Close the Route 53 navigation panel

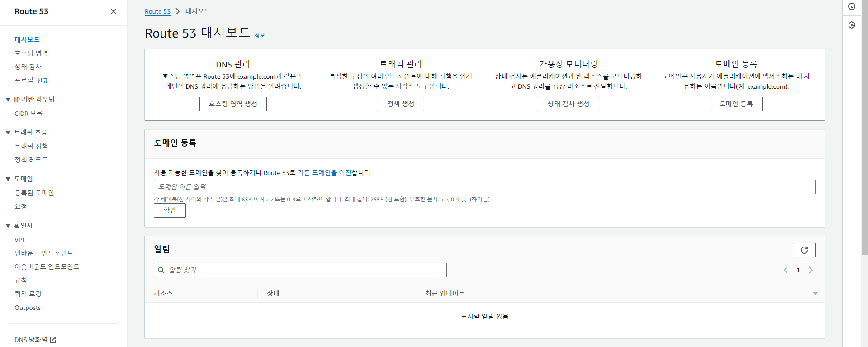(114, 11)
